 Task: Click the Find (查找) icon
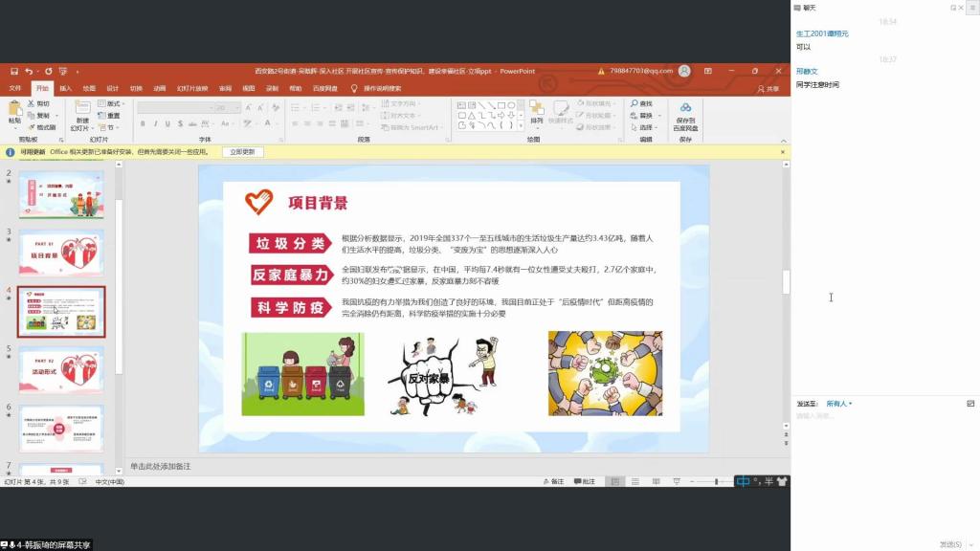click(x=641, y=103)
